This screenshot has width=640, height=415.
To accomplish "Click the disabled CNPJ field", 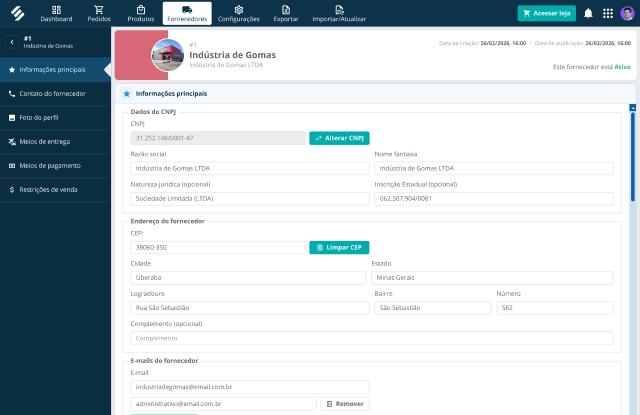I will point(218,138).
